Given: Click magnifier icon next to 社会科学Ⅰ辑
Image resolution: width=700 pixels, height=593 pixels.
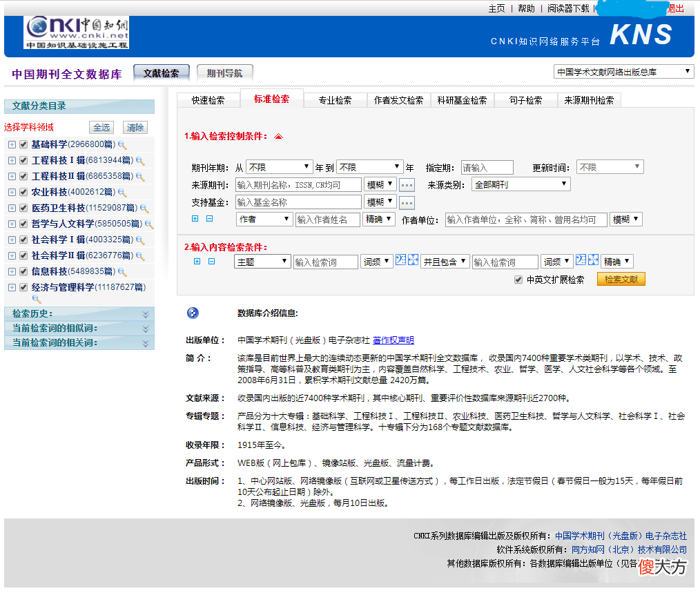Looking at the screenshot, I should pyautogui.click(x=140, y=240).
